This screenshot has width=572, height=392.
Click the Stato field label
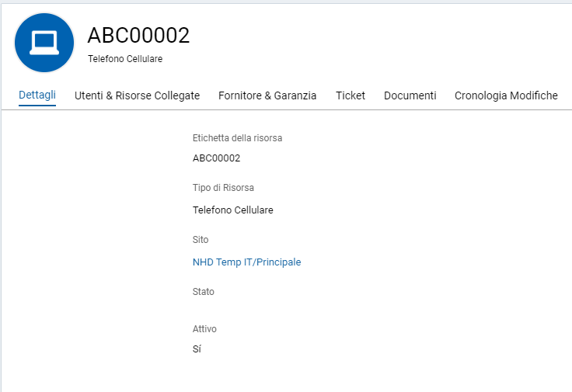point(203,292)
